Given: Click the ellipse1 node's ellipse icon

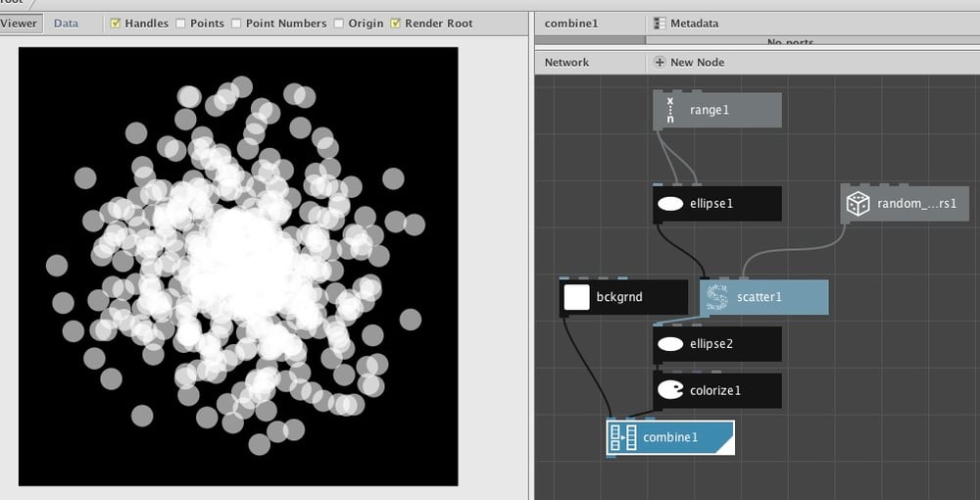Looking at the screenshot, I should point(670,203).
